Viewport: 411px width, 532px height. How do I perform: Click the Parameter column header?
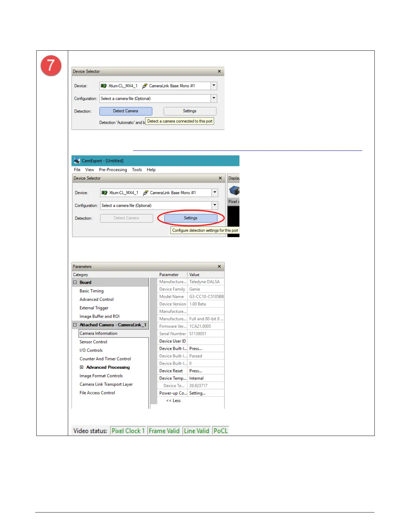(x=169, y=274)
